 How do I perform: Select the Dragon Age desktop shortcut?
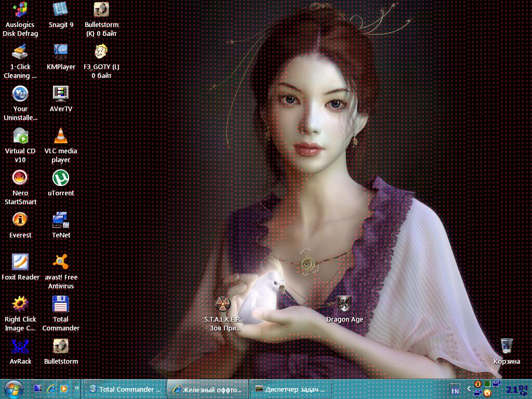click(x=344, y=310)
